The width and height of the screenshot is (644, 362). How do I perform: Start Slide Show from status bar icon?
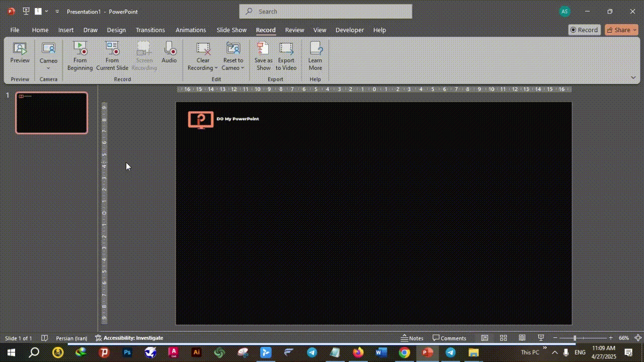[x=541, y=338]
